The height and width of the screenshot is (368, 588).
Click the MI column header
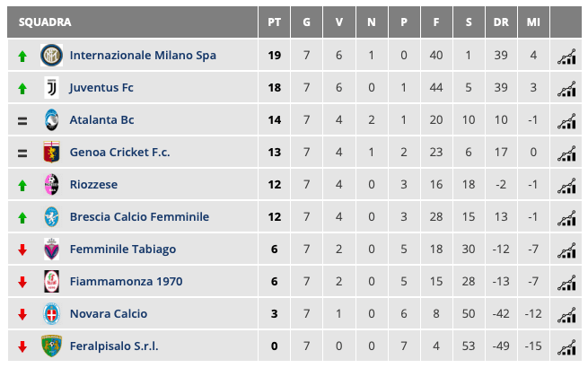[533, 22]
